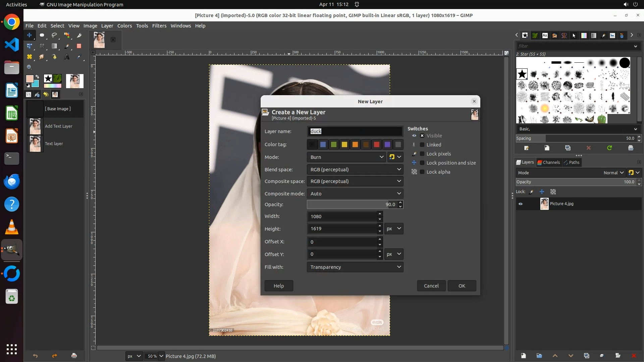Activate the Zoom magnifier tool
This screenshot has height=362, width=644.
click(30, 67)
